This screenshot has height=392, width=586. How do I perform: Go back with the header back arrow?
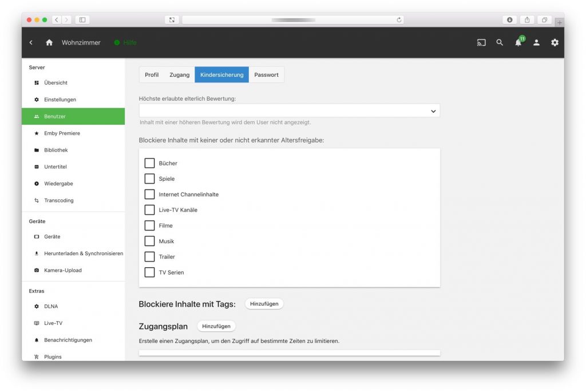31,42
